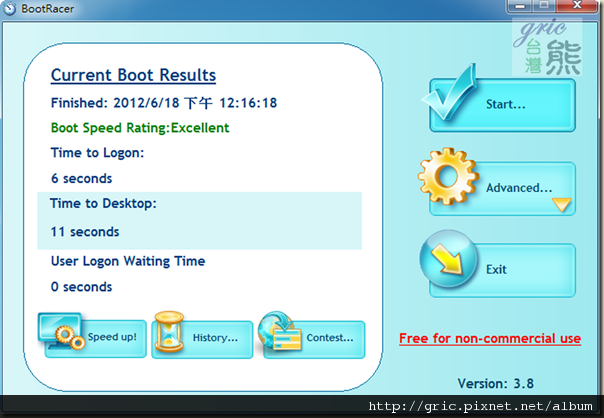Close the BootRacer window

pyautogui.click(x=577, y=5)
